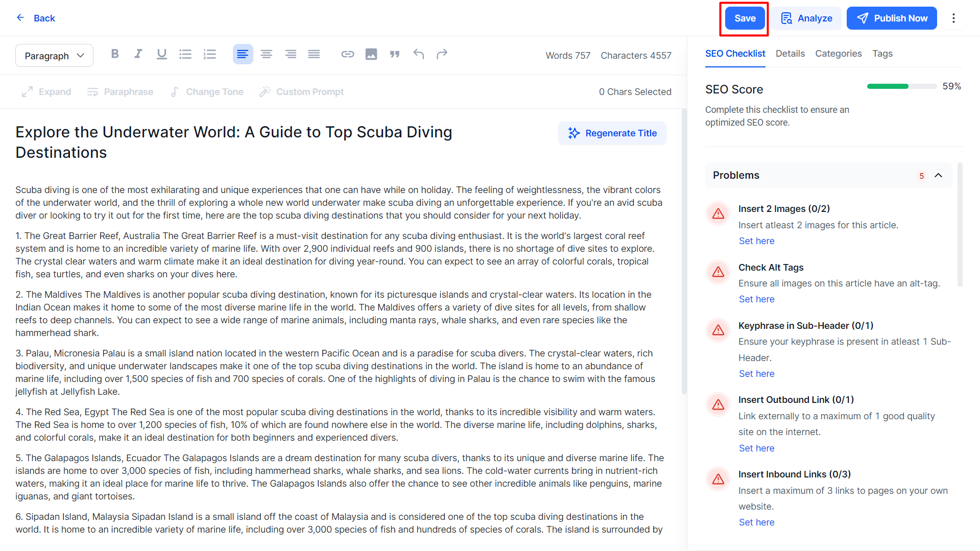This screenshot has height=551, width=980.
Task: Click Set here under Keyphrase in Sub-Header
Action: [x=756, y=374]
